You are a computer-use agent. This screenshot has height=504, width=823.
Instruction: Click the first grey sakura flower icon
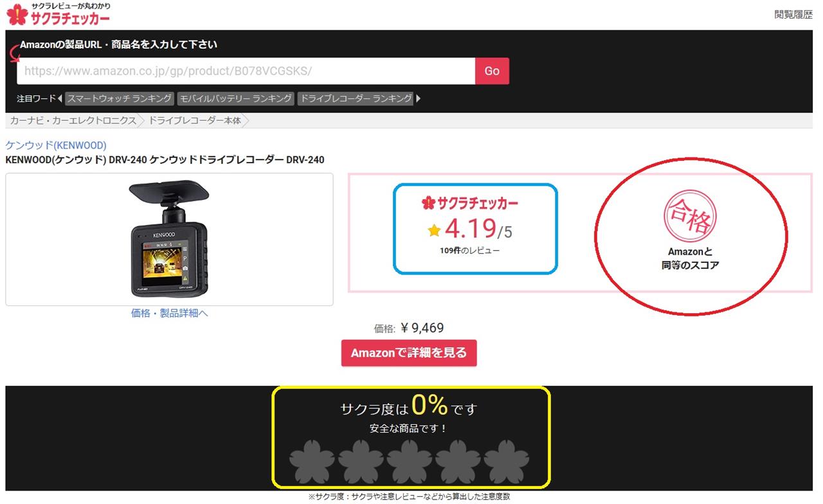(x=312, y=463)
